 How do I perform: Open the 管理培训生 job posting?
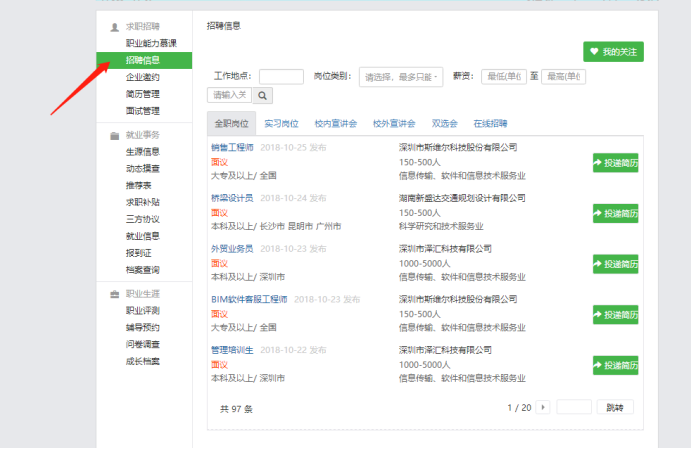pos(232,350)
